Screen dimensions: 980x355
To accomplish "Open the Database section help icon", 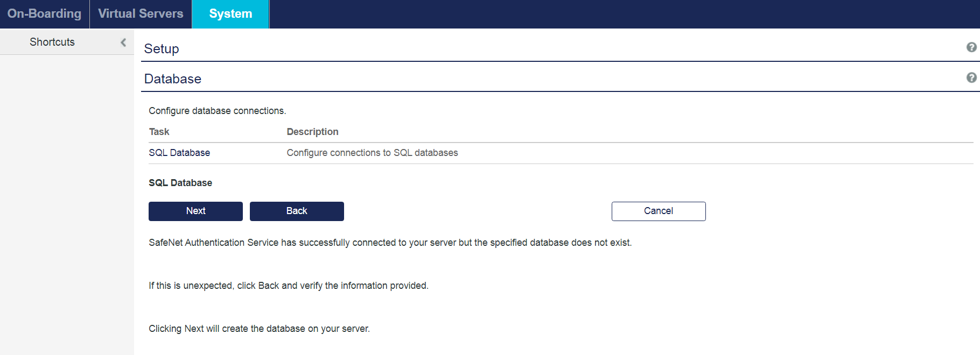I will tap(971, 77).
